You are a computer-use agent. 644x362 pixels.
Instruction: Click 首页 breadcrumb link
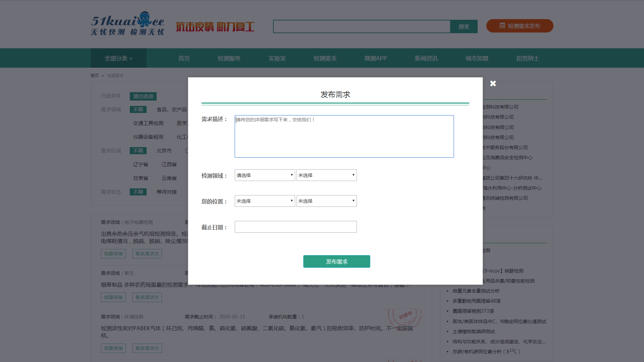click(x=95, y=76)
